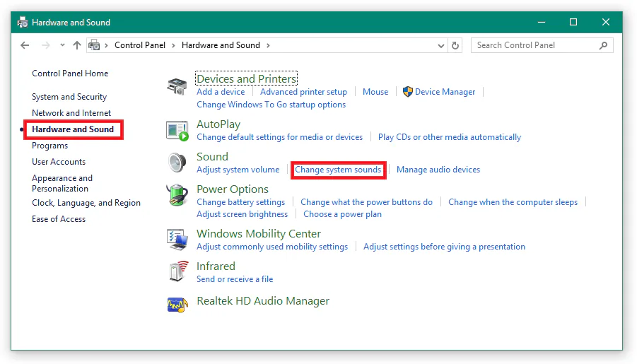The width and height of the screenshot is (637, 364).
Task: Play CDs or other media automatically
Action: 450,137
